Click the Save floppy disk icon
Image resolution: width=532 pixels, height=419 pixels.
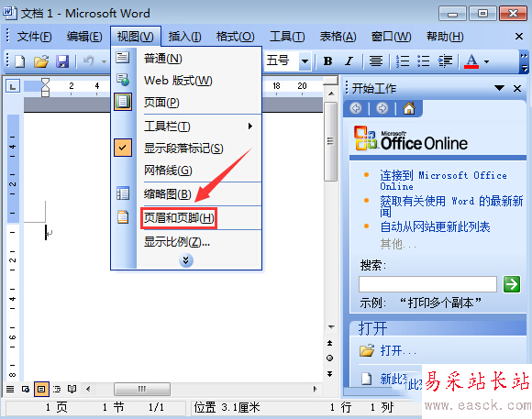click(62, 61)
